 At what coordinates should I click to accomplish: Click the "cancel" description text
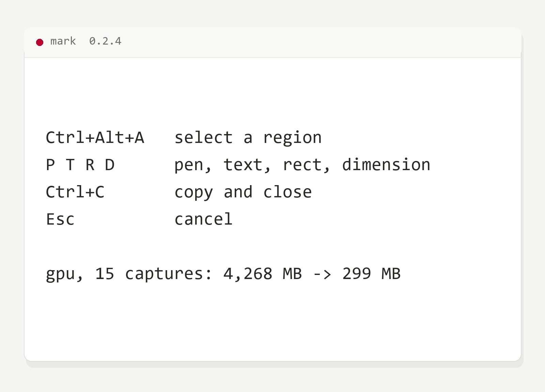[204, 219]
